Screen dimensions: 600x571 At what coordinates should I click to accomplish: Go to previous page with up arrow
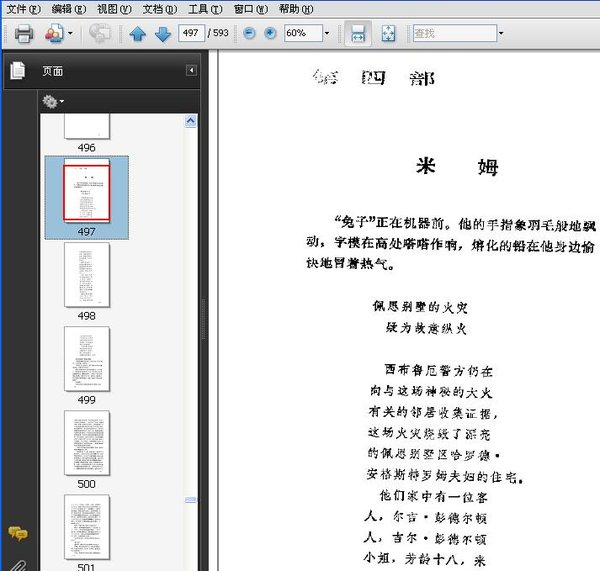(x=138, y=34)
